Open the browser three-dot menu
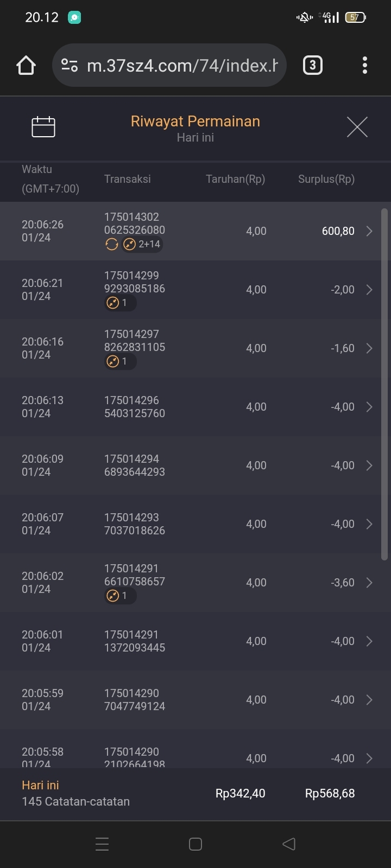 click(365, 66)
